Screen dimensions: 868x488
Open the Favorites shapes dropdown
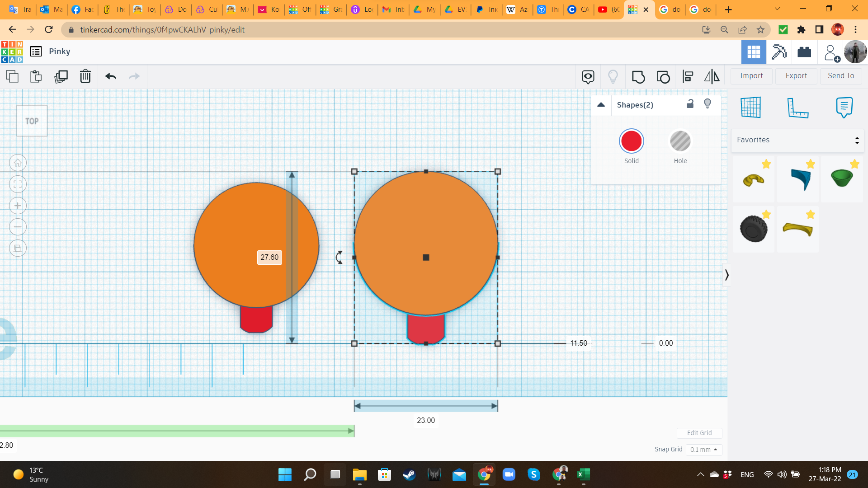tap(797, 140)
